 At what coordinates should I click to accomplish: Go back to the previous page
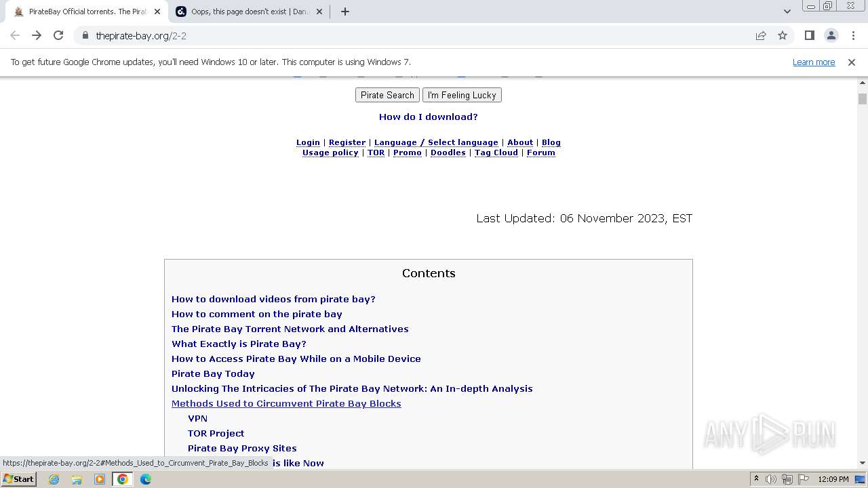coord(15,35)
